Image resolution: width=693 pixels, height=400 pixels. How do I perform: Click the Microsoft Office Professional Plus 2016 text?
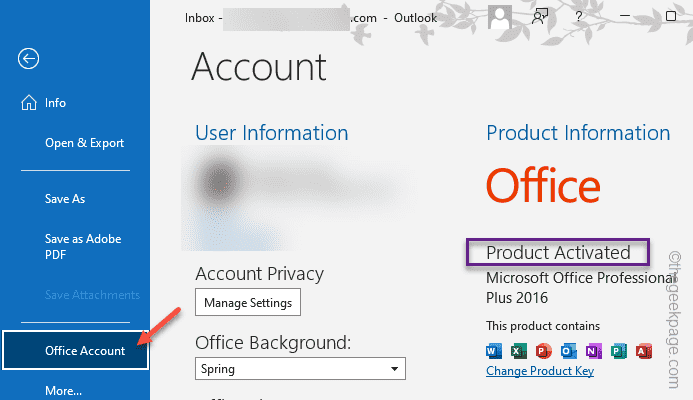tap(581, 288)
